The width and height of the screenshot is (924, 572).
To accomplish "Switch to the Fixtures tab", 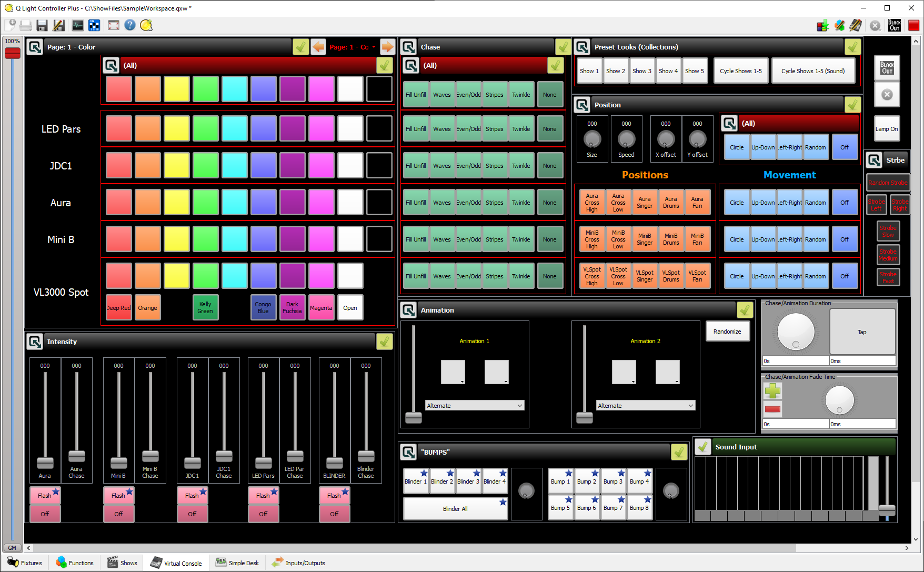I will pyautogui.click(x=25, y=563).
